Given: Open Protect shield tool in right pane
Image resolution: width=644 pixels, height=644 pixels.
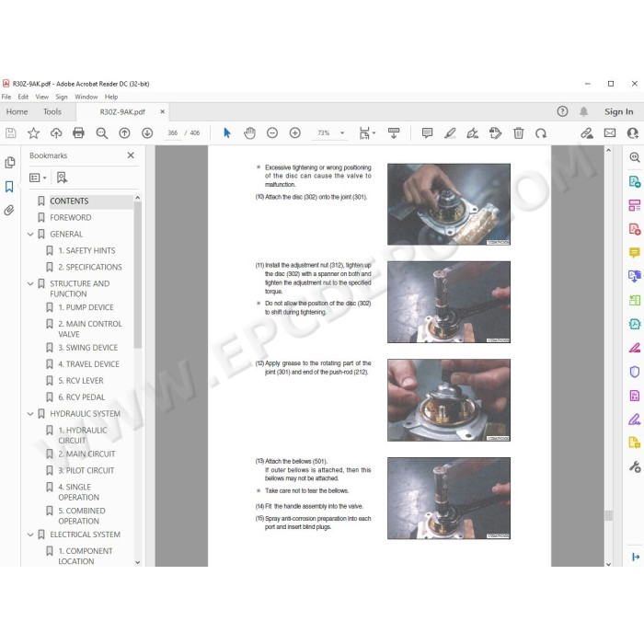Looking at the screenshot, I should [x=634, y=372].
